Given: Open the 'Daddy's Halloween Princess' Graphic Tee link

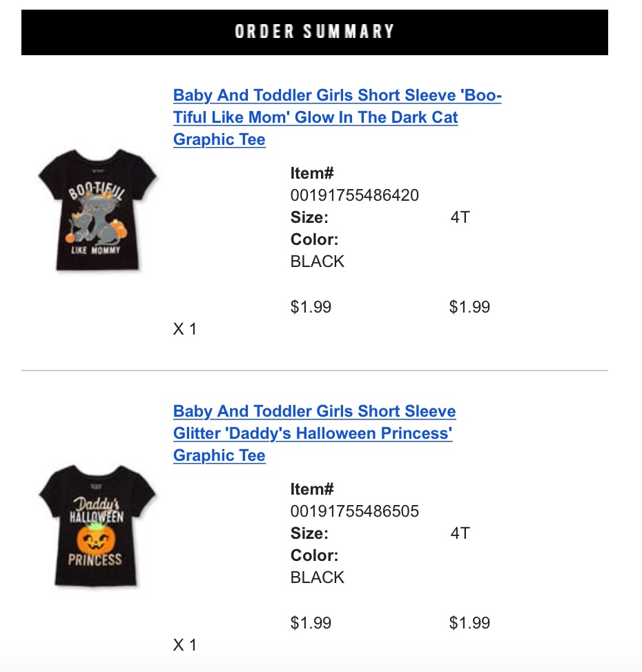Looking at the screenshot, I should (x=314, y=433).
